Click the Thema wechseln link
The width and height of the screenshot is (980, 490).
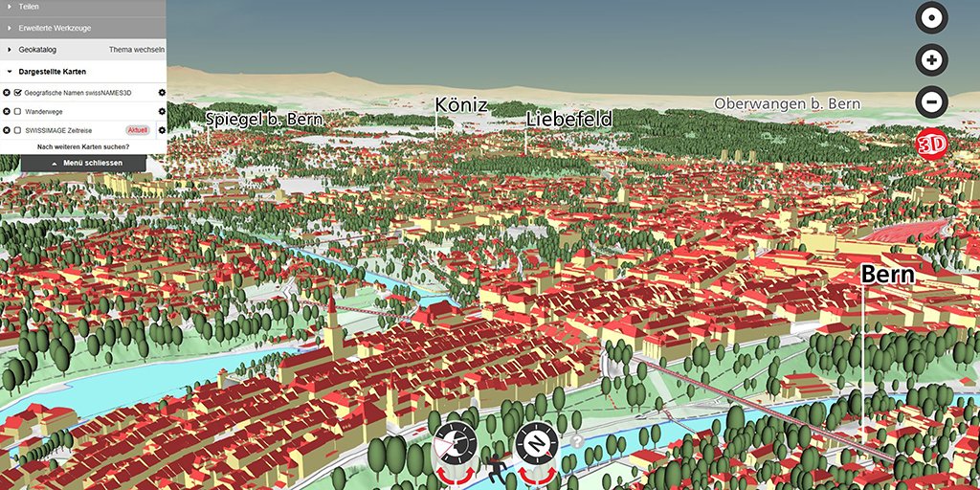[137, 50]
